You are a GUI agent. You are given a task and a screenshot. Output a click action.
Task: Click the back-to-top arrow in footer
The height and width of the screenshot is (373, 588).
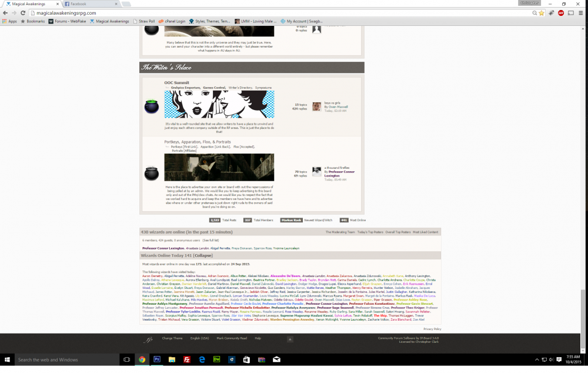point(289,339)
